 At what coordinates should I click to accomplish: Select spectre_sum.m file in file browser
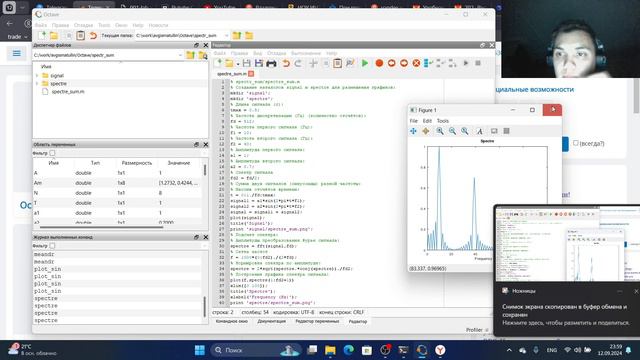[x=68, y=92]
